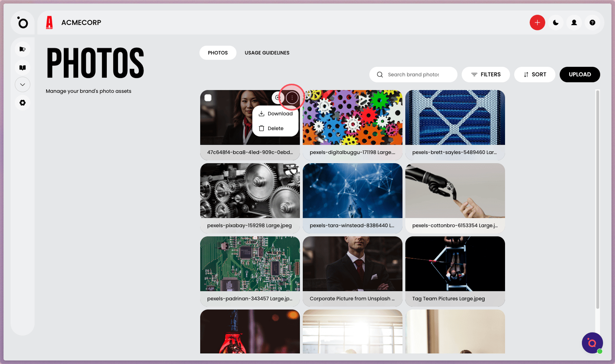This screenshot has width=615, height=364.
Task: Expand the sidebar chevron down button
Action: pyautogui.click(x=23, y=84)
